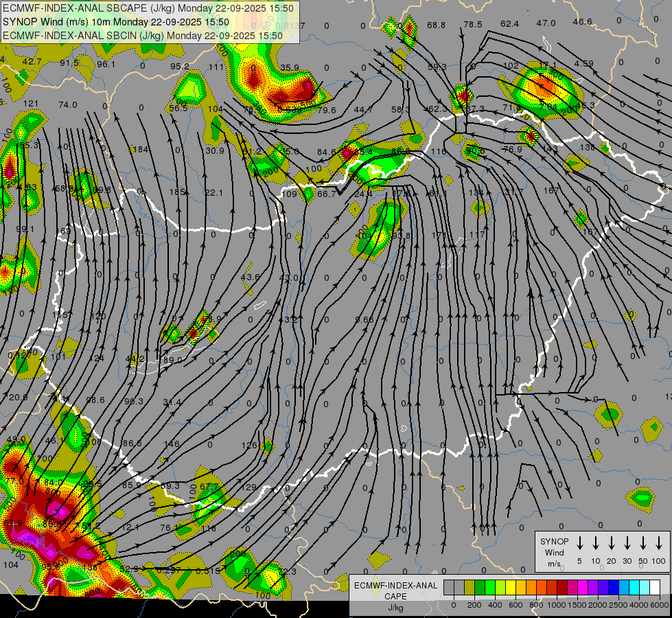Select the white swatch before 6000
672x618 pixels.
655,587
